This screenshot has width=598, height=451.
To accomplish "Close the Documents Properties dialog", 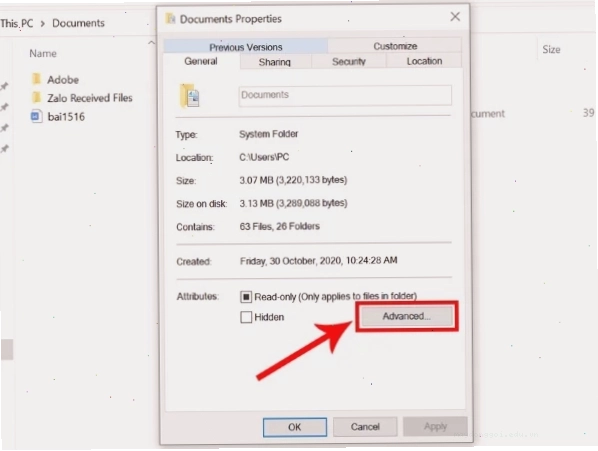I will pos(455,16).
